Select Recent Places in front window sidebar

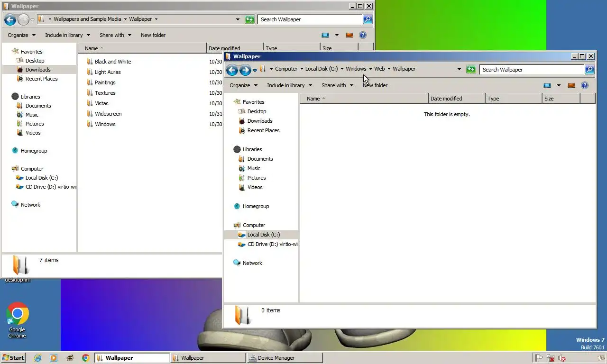click(x=263, y=130)
